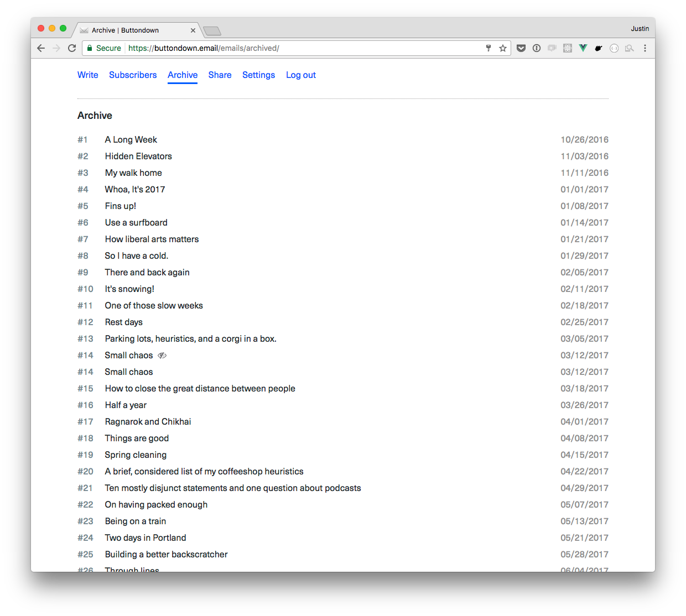The width and height of the screenshot is (686, 616).
Task: Open the Pocket extension
Action: [521, 48]
